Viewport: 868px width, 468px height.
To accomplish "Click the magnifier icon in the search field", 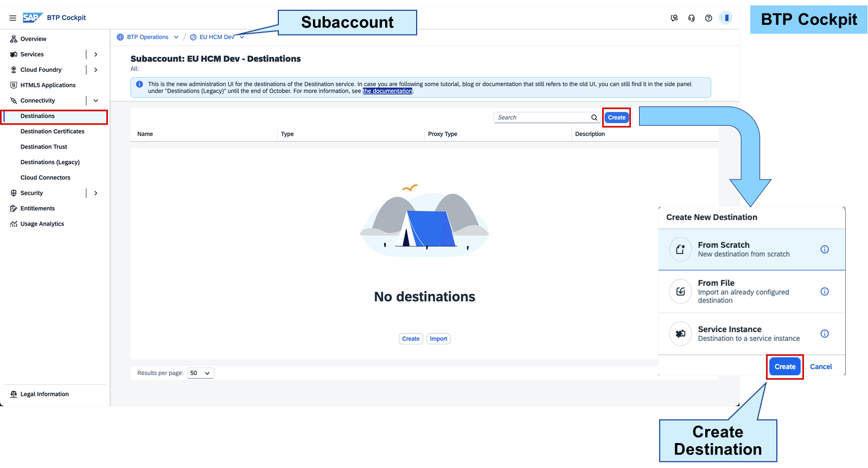I will coord(594,118).
